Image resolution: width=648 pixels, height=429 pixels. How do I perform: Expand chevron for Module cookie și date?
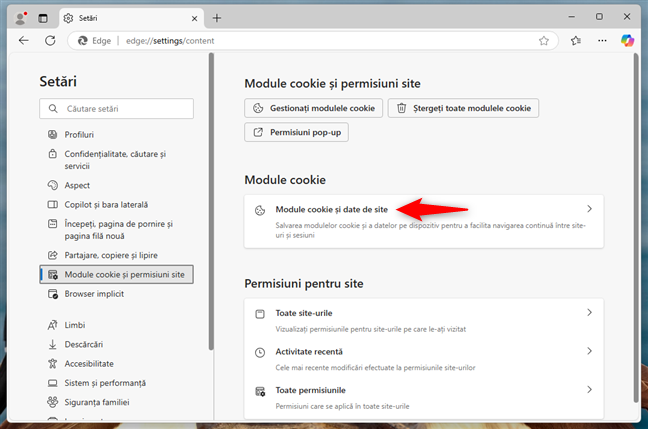click(x=590, y=209)
